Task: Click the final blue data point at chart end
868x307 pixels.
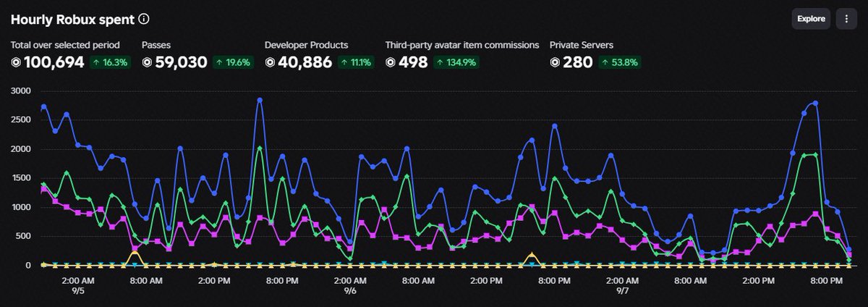Action: point(849,250)
